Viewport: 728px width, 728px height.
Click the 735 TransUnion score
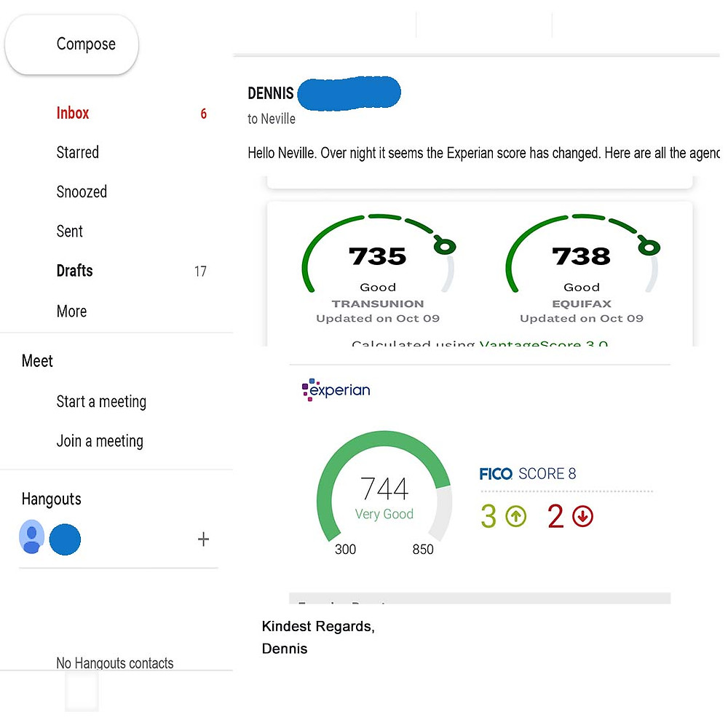pyautogui.click(x=377, y=256)
